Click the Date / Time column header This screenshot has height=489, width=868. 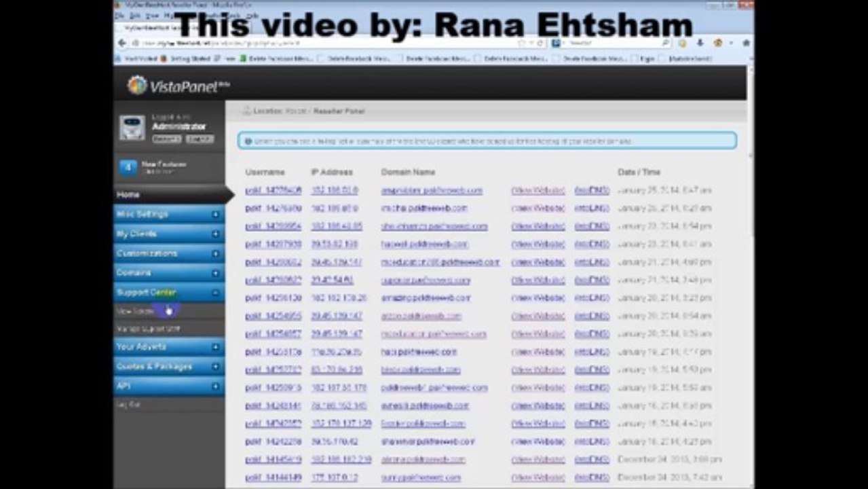[639, 173]
